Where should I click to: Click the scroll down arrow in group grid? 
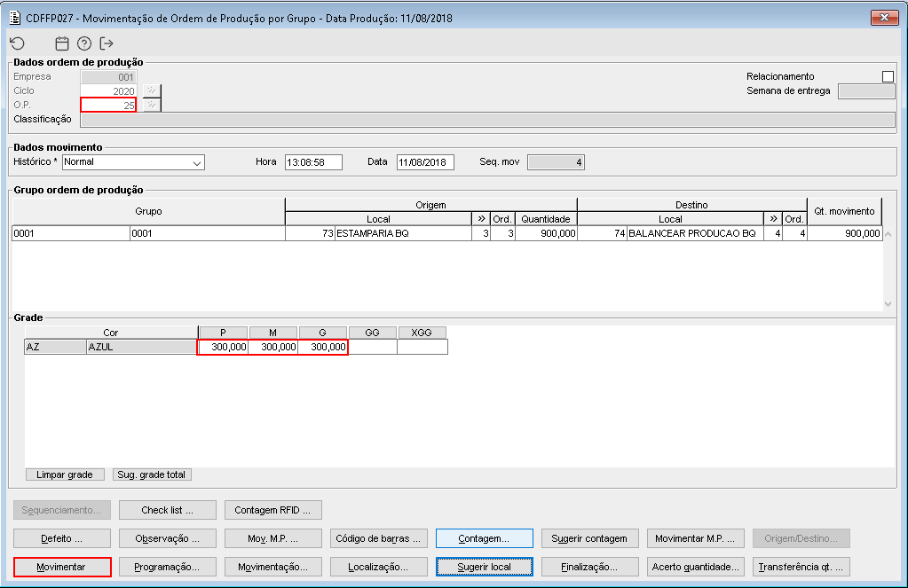(888, 304)
